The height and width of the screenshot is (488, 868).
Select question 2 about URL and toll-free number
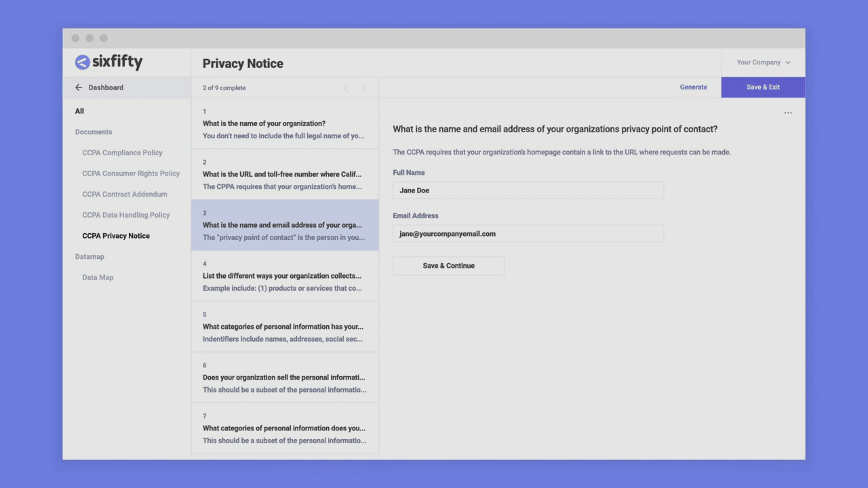[285, 174]
